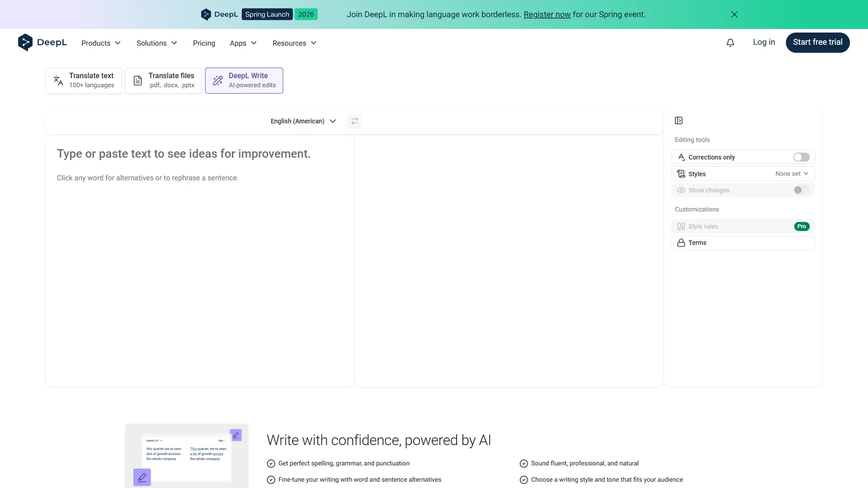Screen dimensions: 868x488
Task: Collapse the editing tools sidebar panel
Action: tap(679, 121)
